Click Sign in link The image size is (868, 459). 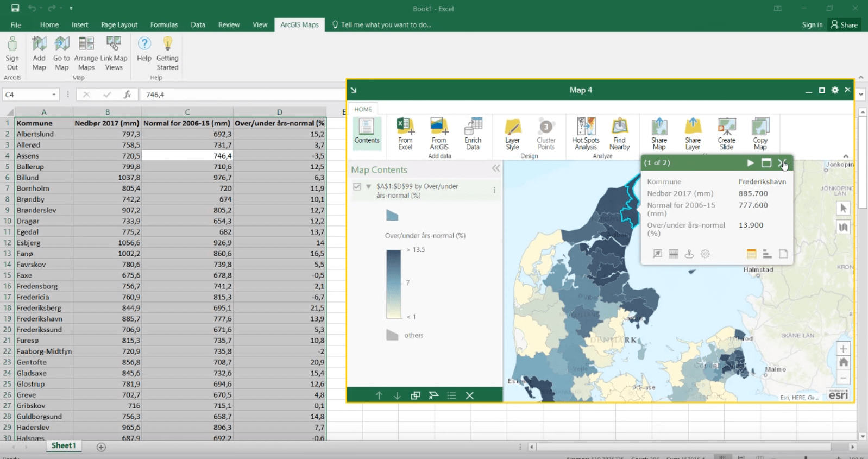click(812, 24)
